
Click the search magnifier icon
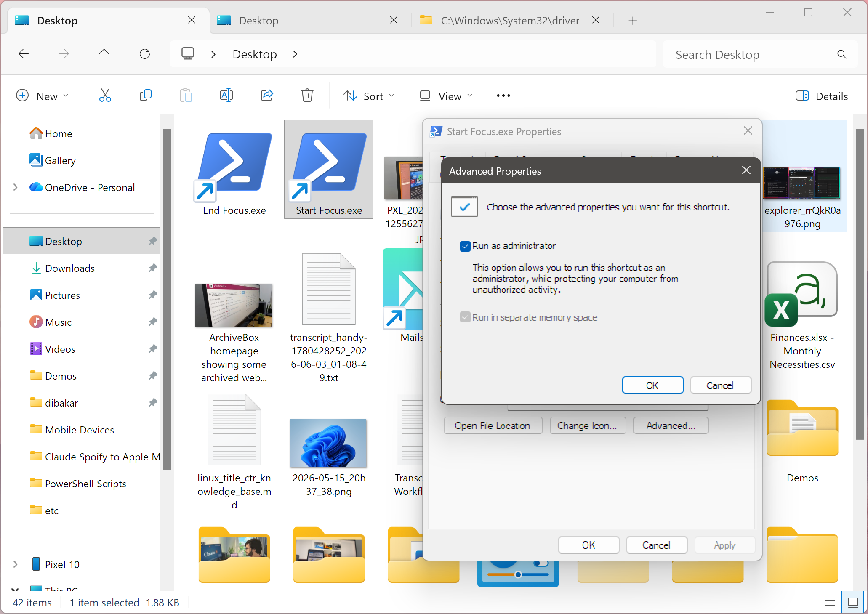pyautogui.click(x=842, y=54)
